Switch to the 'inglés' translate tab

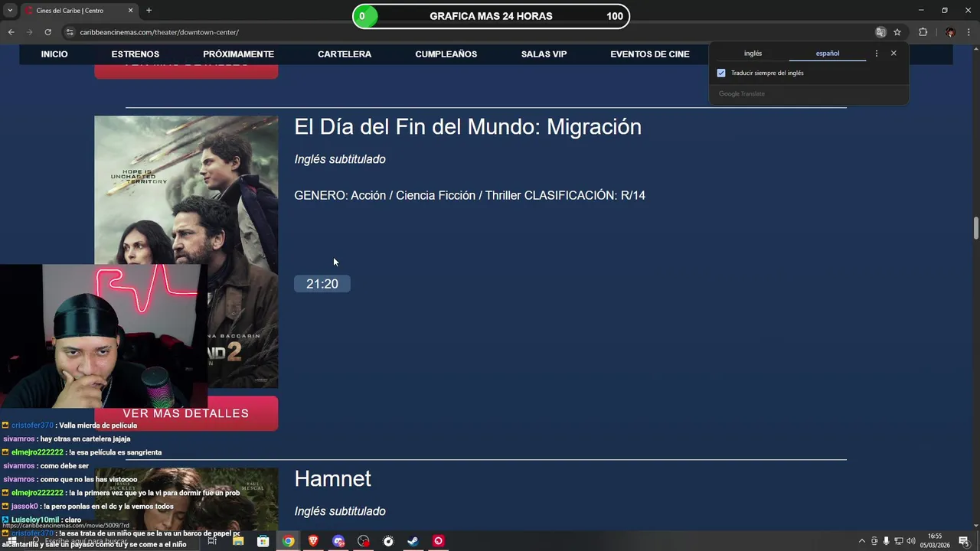[753, 54]
